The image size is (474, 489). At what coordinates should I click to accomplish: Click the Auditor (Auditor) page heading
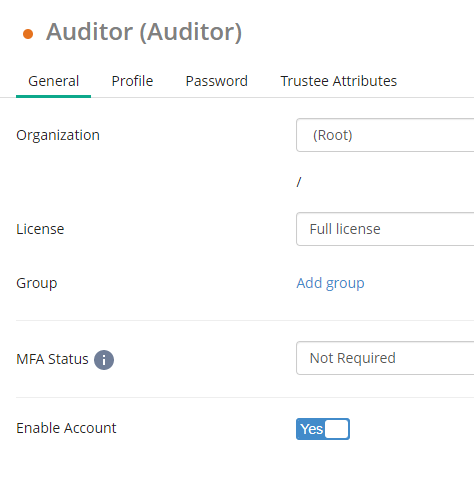(x=144, y=32)
